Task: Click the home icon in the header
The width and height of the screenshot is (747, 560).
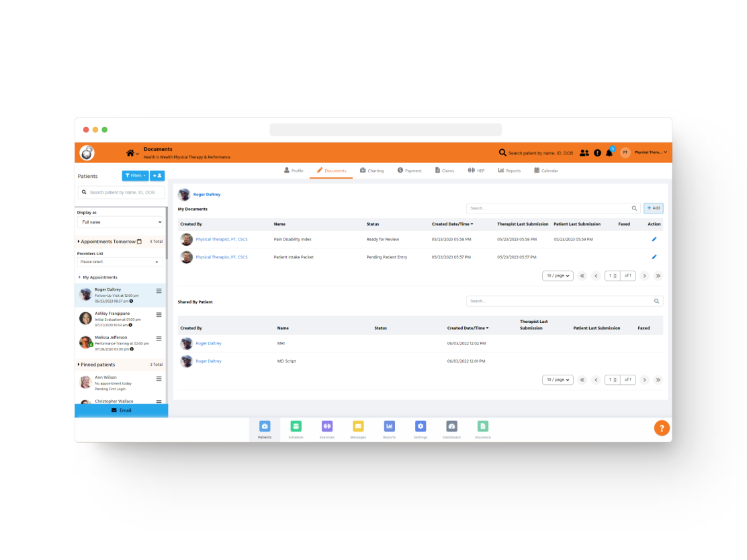Action: pos(130,152)
